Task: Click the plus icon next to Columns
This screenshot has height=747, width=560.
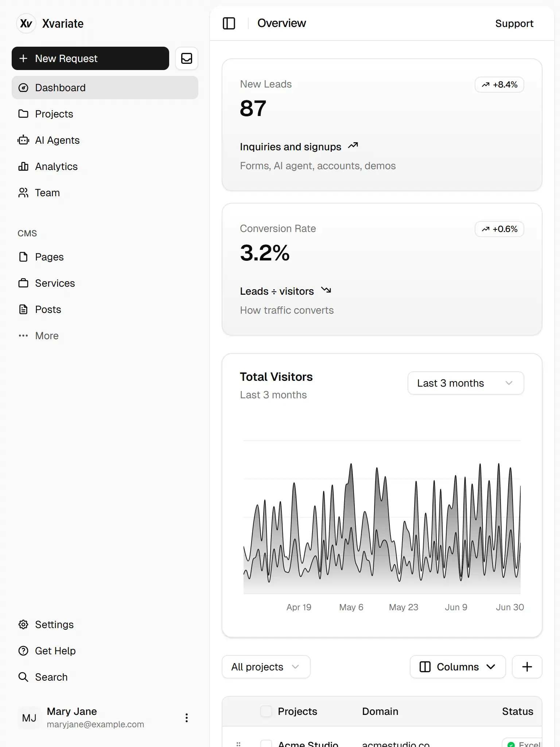Action: tap(527, 667)
